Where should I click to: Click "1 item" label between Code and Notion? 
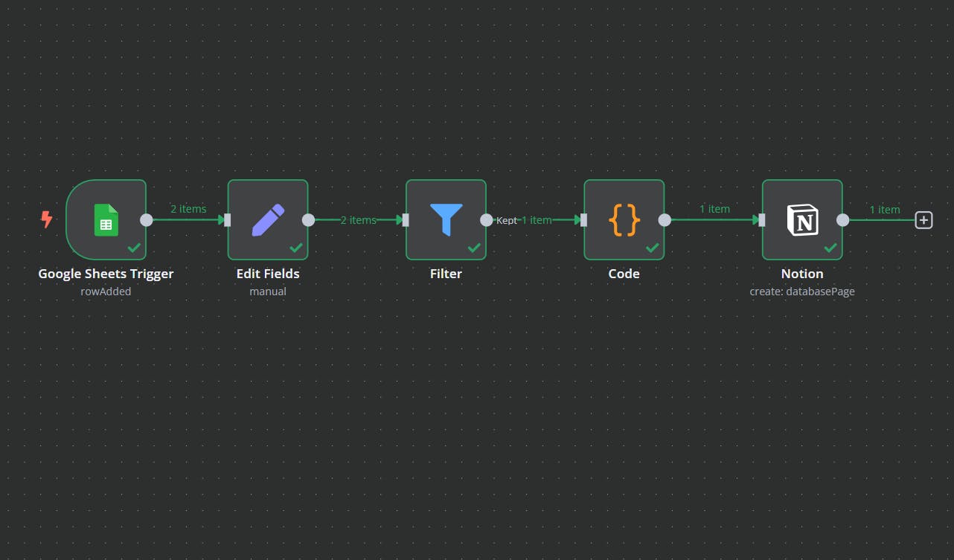pos(714,209)
